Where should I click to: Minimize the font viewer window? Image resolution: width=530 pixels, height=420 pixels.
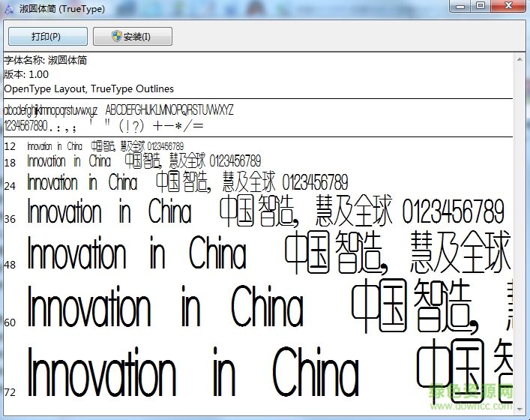[x=460, y=6]
